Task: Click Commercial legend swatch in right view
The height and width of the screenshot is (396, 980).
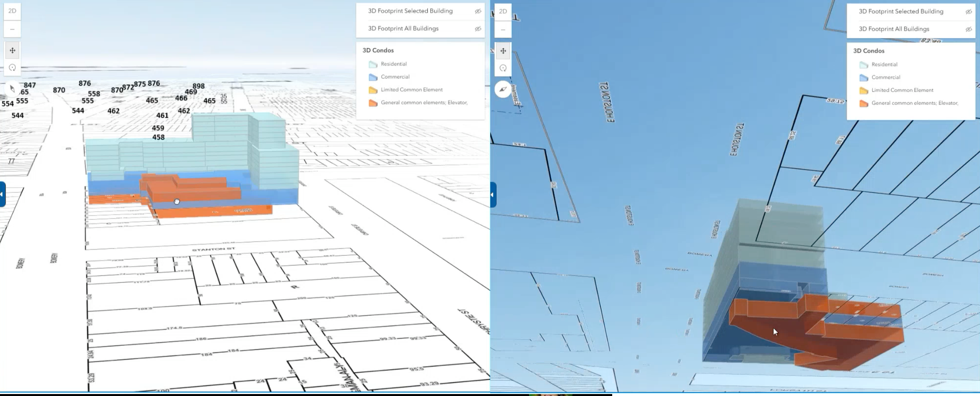Action: tap(864, 78)
